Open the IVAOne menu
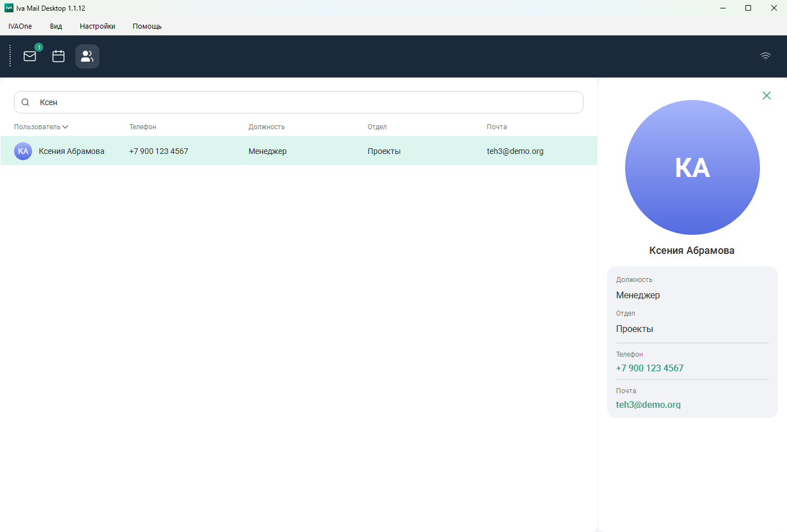787x532 pixels. coord(20,26)
